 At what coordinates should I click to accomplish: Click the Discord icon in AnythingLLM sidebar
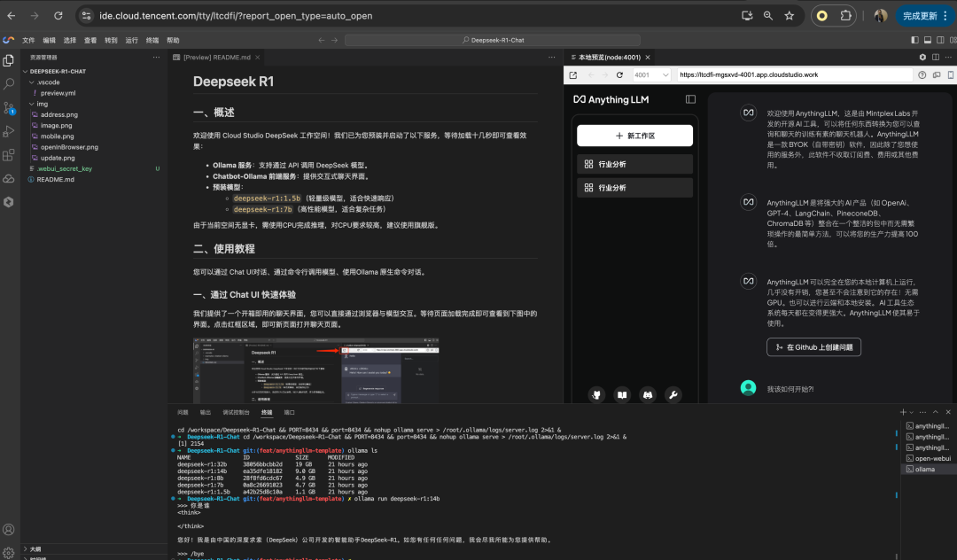coord(648,394)
